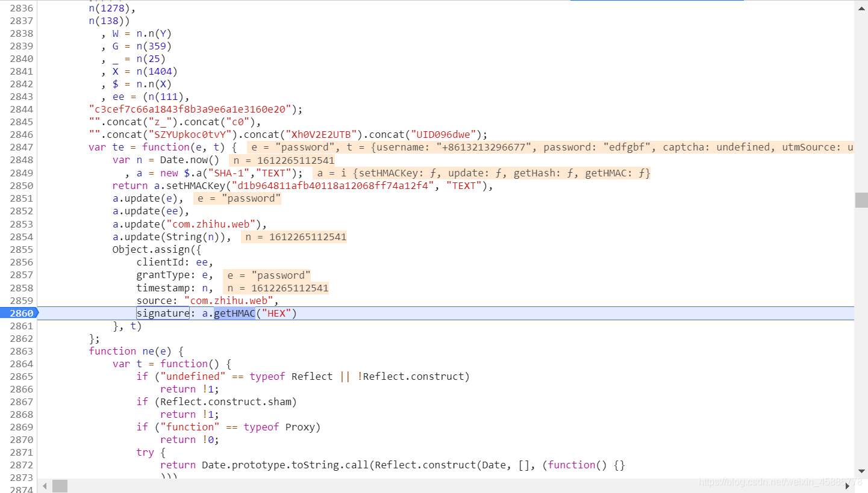Click a.update(ee) on line 2852

pos(148,211)
